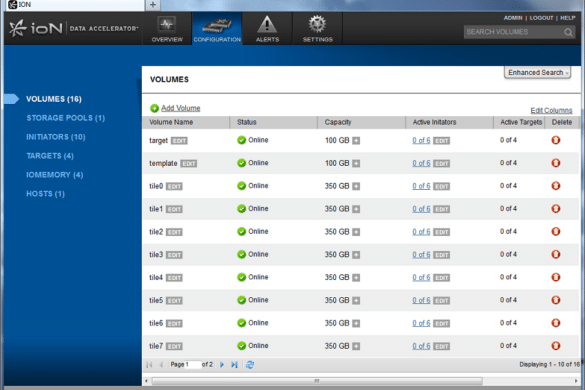The image size is (585, 390).
Task: Expand capacity plus button for tile3 volume
Action: pyautogui.click(x=356, y=255)
